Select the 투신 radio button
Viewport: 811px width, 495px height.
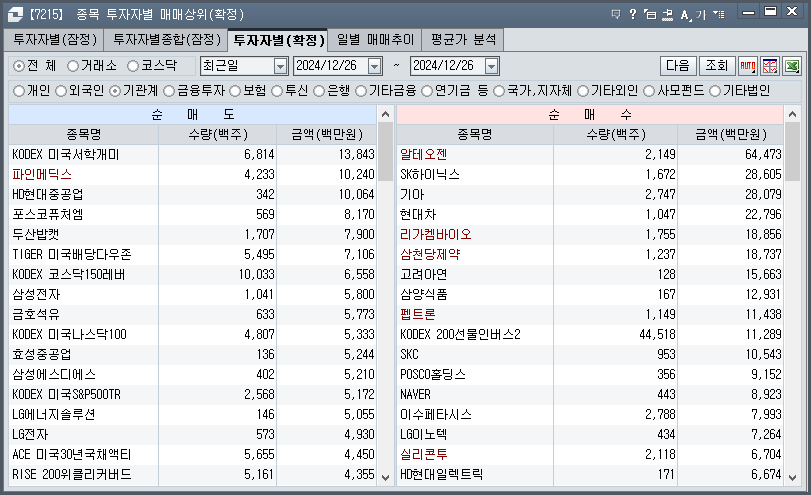pyautogui.click(x=277, y=91)
